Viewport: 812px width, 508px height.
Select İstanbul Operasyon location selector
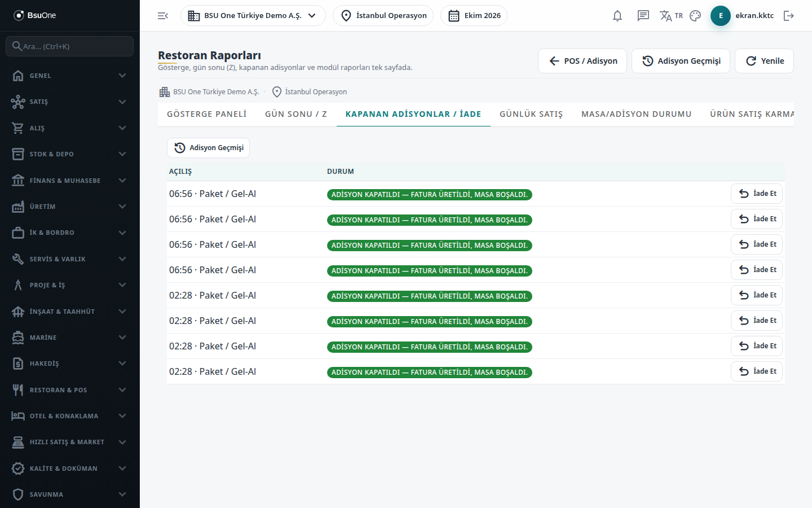383,16
